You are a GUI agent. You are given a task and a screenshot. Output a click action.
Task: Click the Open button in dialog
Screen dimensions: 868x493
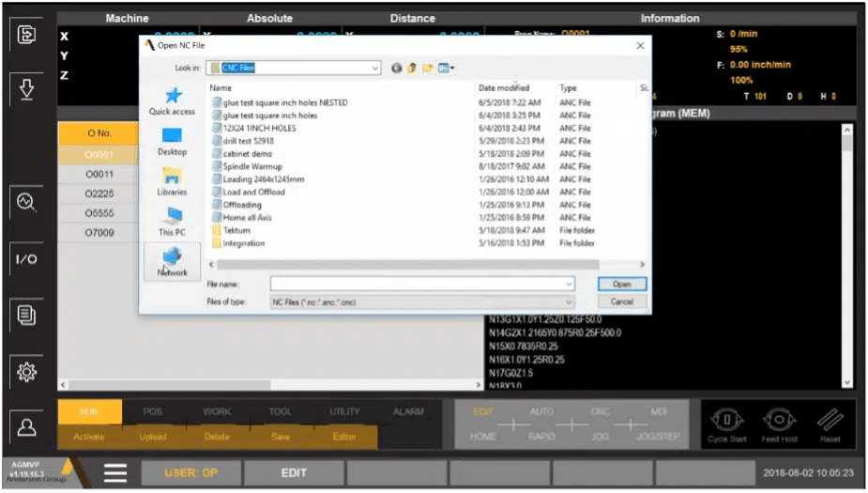click(x=621, y=284)
